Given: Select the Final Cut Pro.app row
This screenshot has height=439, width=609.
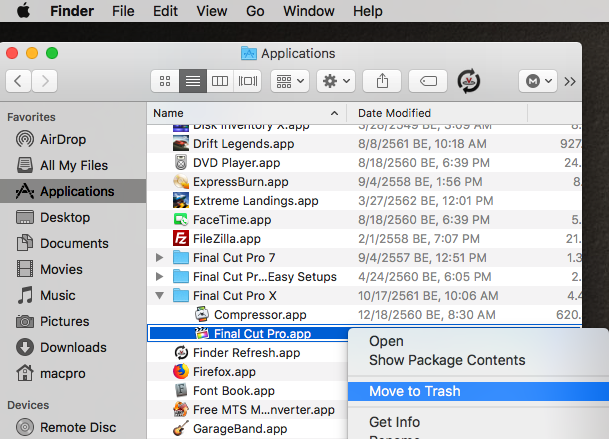Looking at the screenshot, I should (x=249, y=333).
